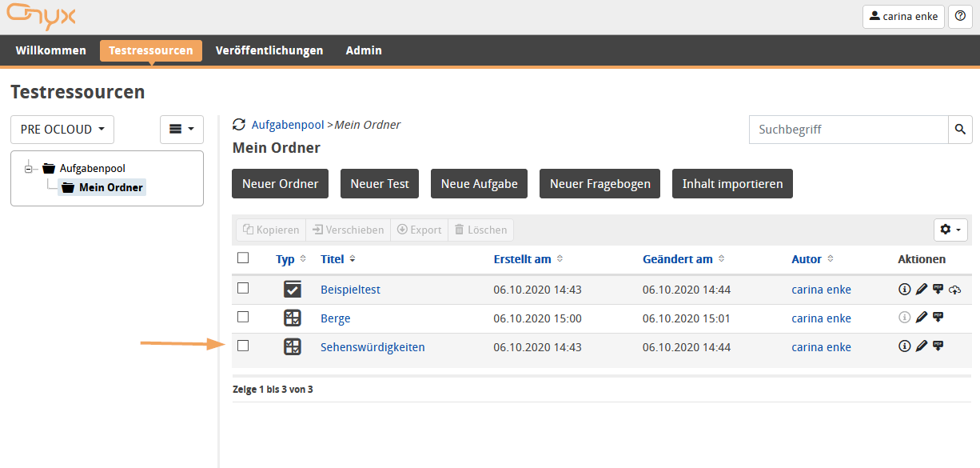Viewport: 980px width, 468px height.
Task: Click the info icon for Beispieltest
Action: click(905, 290)
